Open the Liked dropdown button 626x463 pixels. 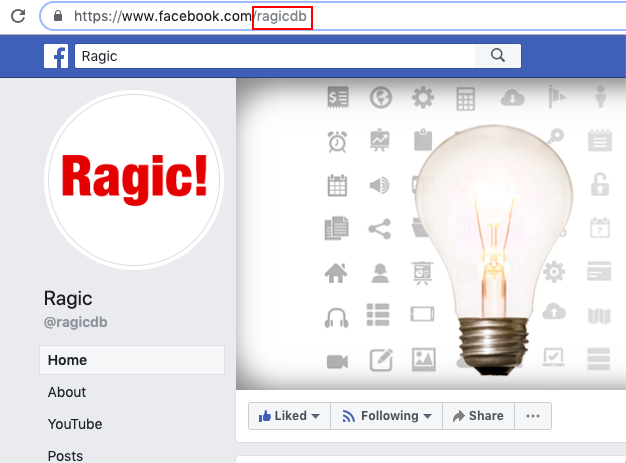289,416
